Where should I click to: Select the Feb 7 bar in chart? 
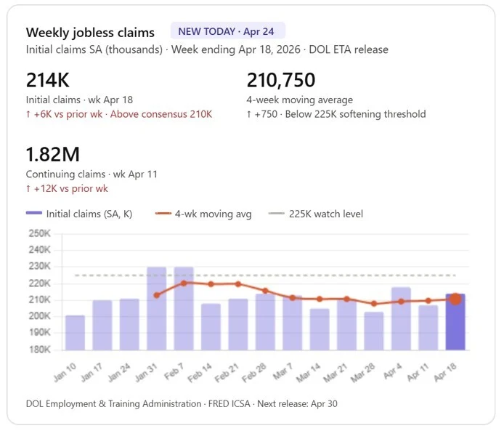pos(184,309)
